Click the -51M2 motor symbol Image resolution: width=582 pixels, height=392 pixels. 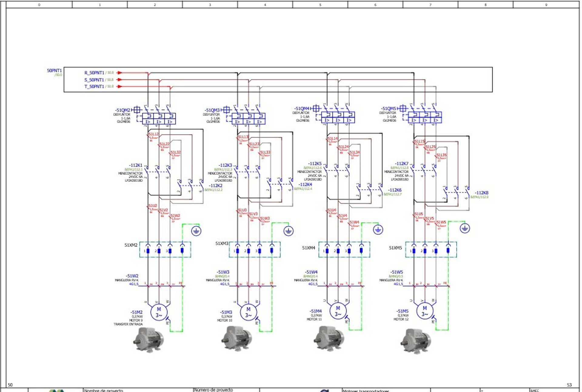pyautogui.click(x=159, y=312)
